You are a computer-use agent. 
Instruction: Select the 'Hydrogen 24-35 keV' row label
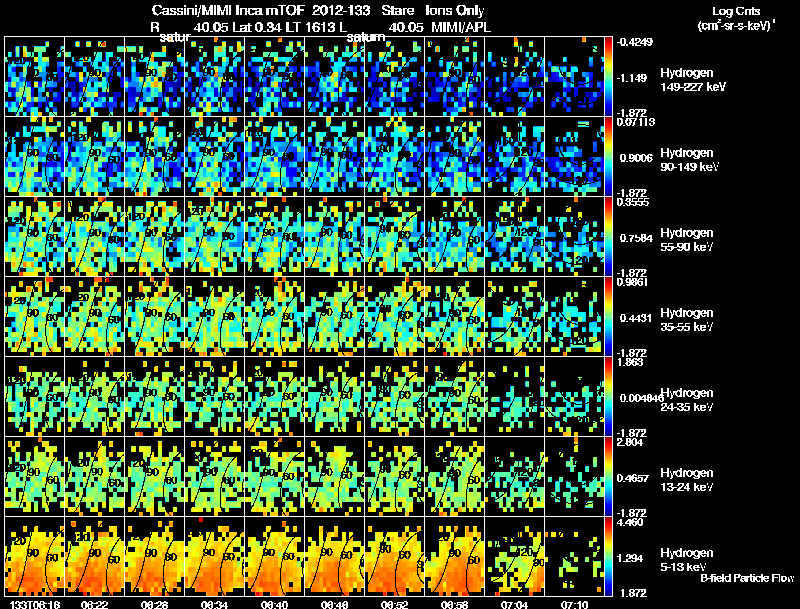[x=687, y=400]
